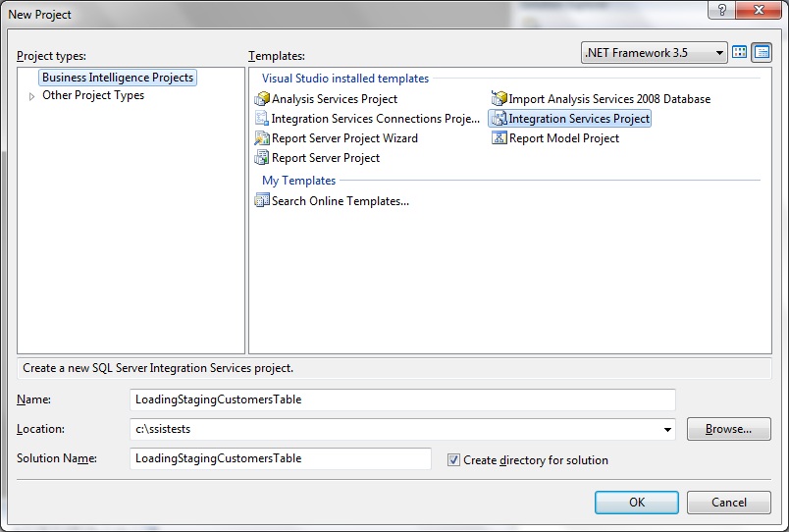789x532 pixels.
Task: Click the Integration Services Connections Proje... label
Action: (x=376, y=119)
